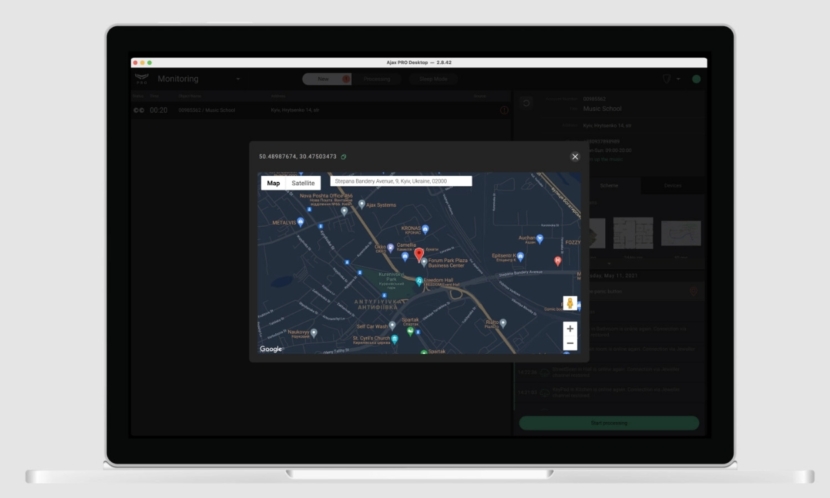The image size is (830, 498).
Task: Open the shield dropdown in header
Action: (x=671, y=79)
